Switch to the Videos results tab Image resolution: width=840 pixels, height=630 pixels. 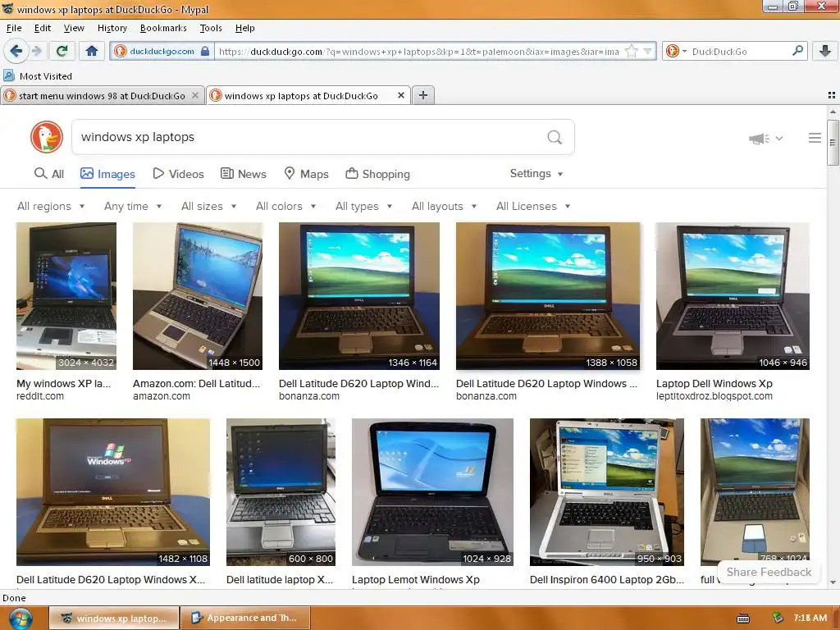pos(178,174)
